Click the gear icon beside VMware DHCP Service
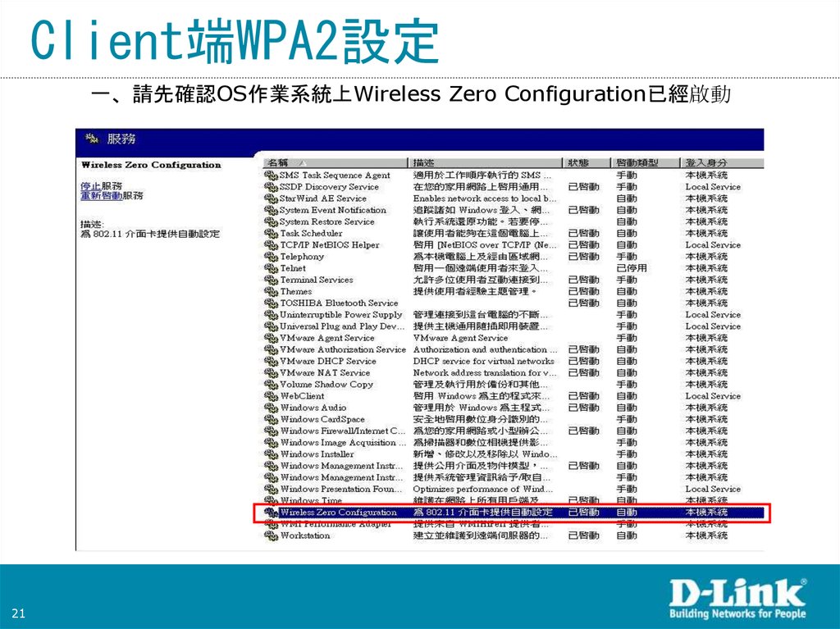The image size is (840, 629). tap(271, 361)
